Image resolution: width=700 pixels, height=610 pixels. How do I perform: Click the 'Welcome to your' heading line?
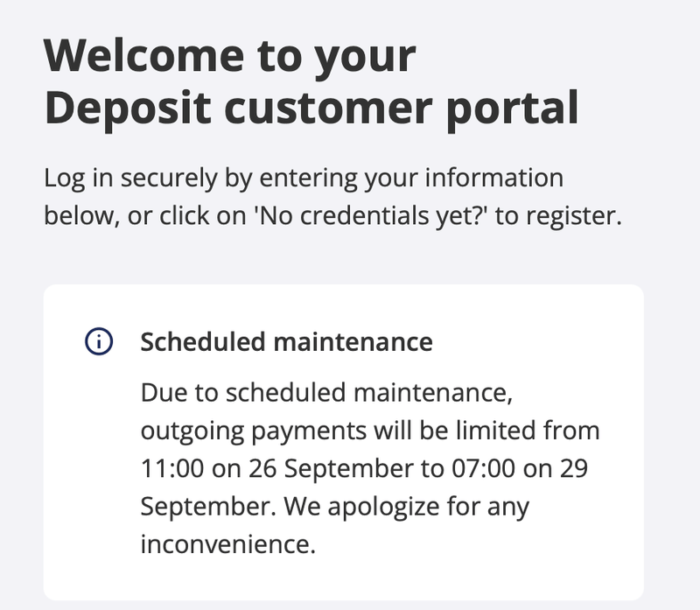(x=229, y=56)
